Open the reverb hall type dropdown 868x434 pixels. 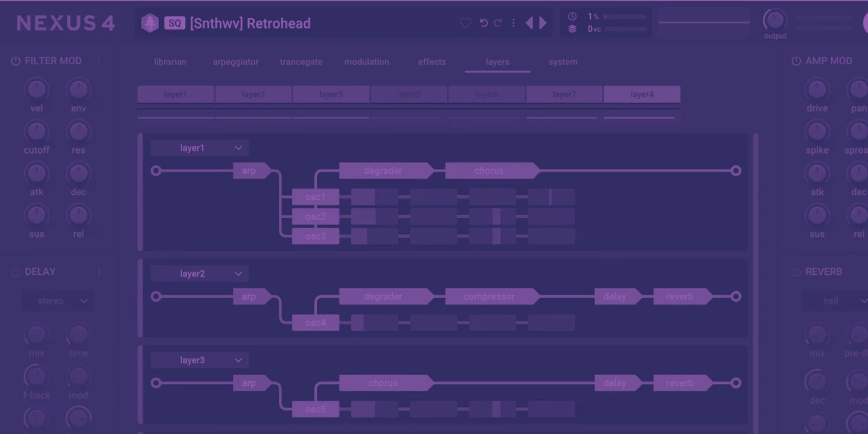pos(835,301)
